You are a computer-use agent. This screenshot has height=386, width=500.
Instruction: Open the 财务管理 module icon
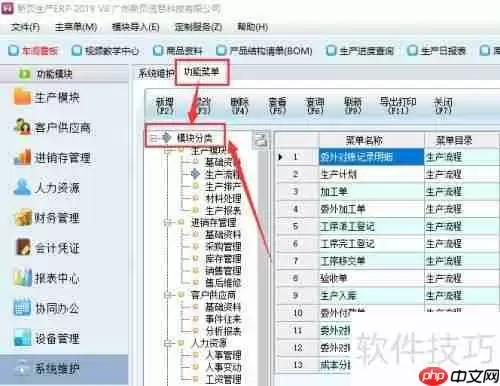(23, 217)
